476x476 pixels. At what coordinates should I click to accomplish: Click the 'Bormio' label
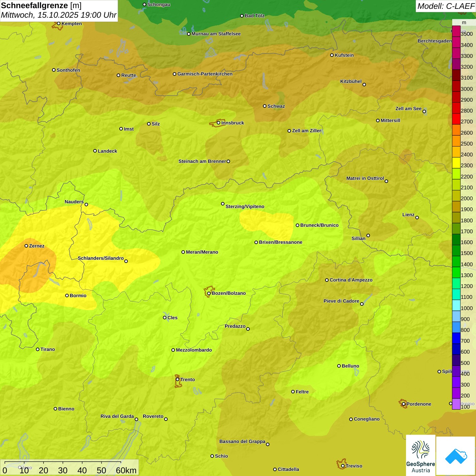(78, 295)
